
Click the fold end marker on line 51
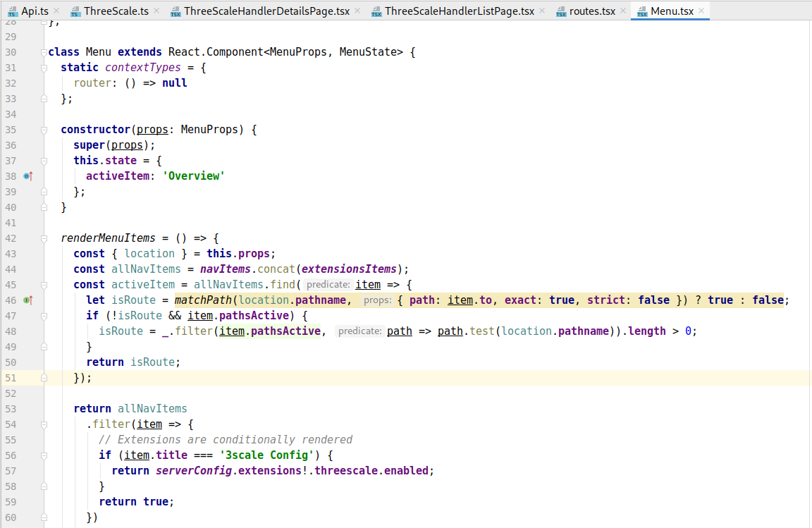coord(44,378)
